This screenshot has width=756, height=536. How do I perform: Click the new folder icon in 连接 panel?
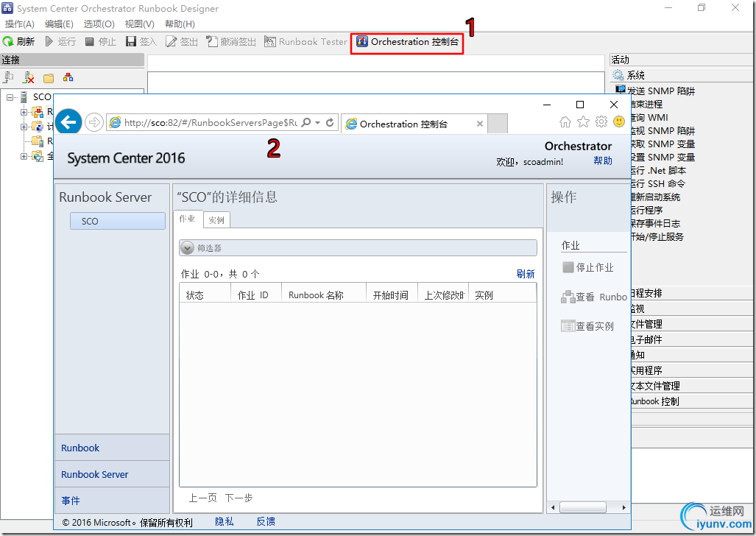[x=49, y=77]
